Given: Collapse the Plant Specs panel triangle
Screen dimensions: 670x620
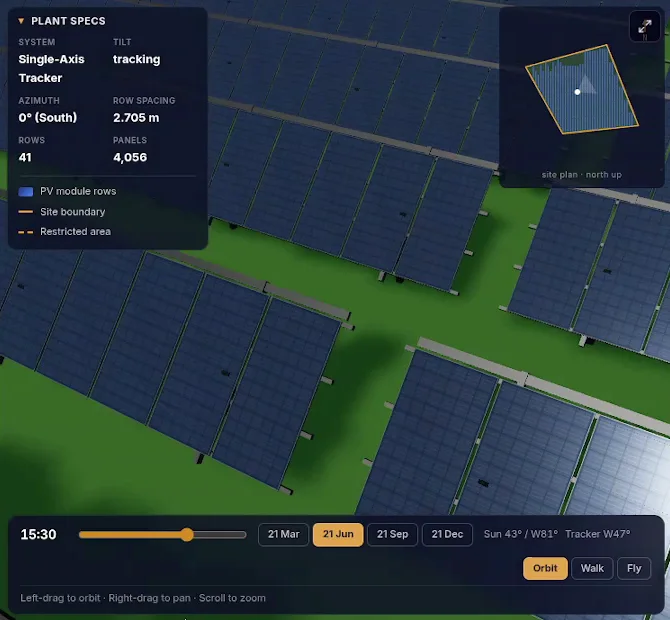Looking at the screenshot, I should pyautogui.click(x=21, y=21).
